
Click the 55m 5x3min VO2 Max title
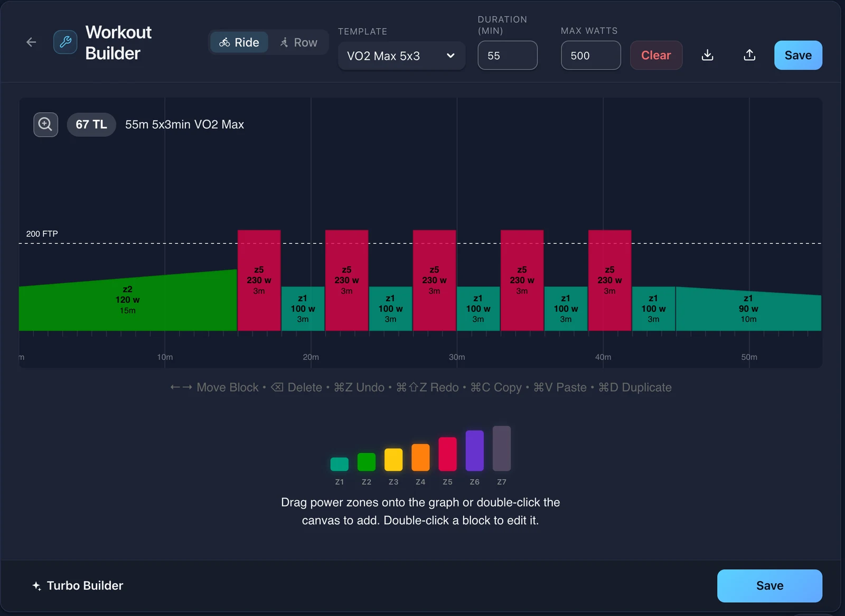click(x=184, y=125)
